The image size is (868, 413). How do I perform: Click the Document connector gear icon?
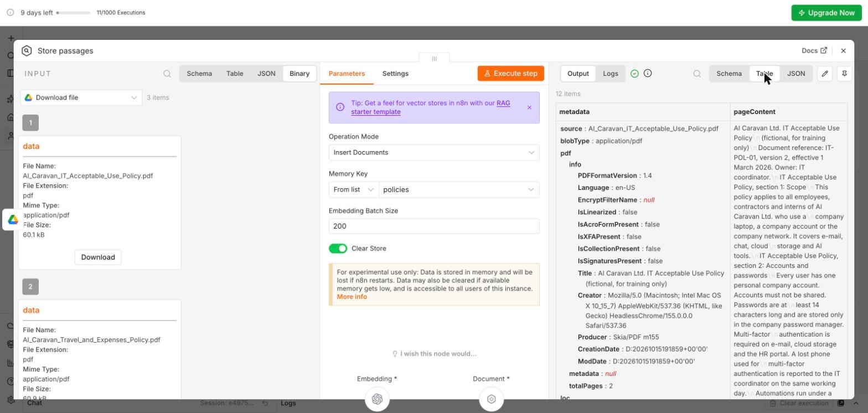coord(492,399)
